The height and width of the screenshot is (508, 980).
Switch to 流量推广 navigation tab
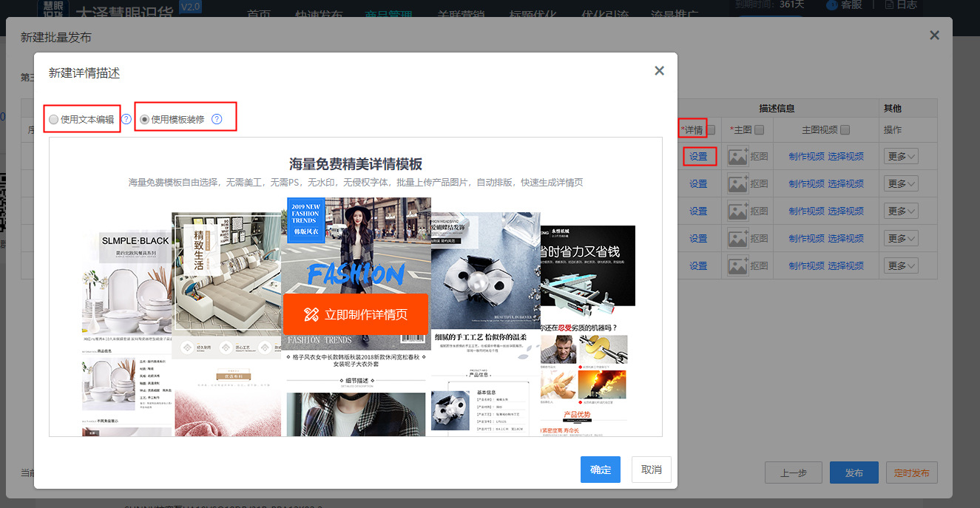pos(675,15)
